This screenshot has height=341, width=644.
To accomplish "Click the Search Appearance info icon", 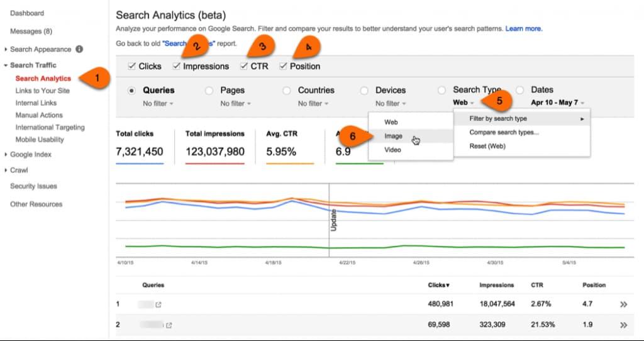I will coord(79,49).
